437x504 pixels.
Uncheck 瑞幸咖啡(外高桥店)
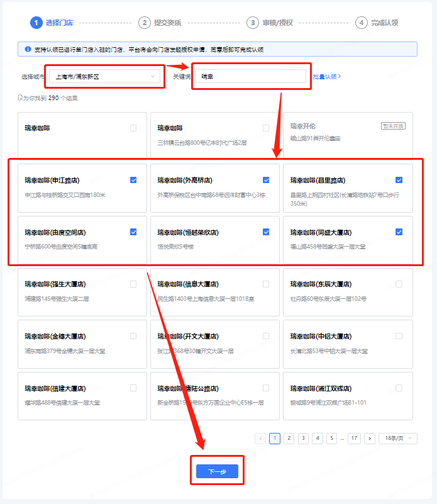tap(266, 180)
